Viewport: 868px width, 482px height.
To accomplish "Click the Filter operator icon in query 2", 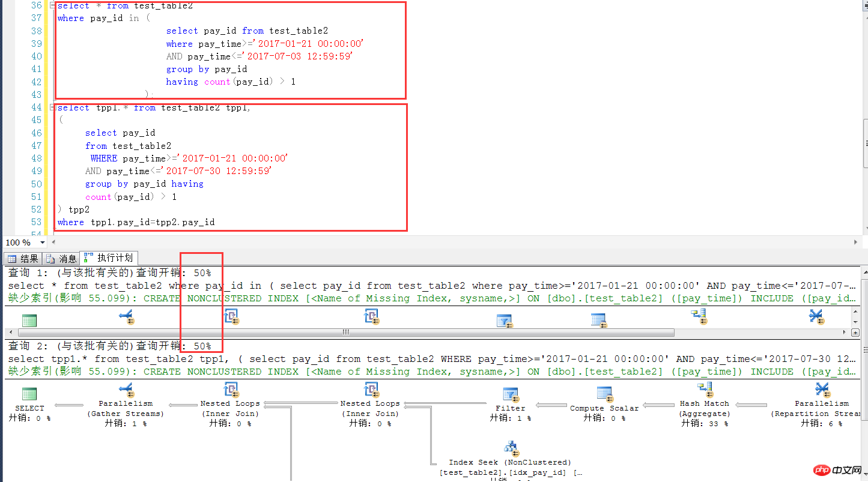I will [x=510, y=394].
